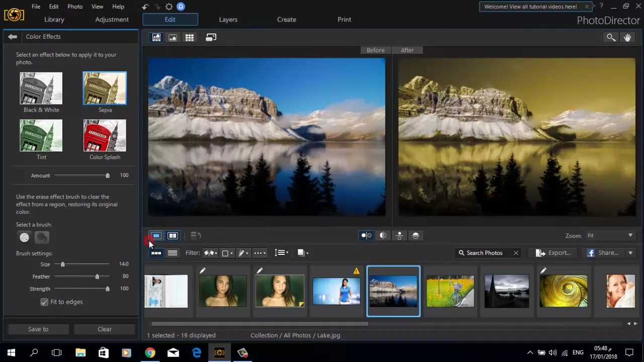Switch to the Adjustment tab
Image resolution: width=644 pixels, height=362 pixels.
[x=112, y=20]
